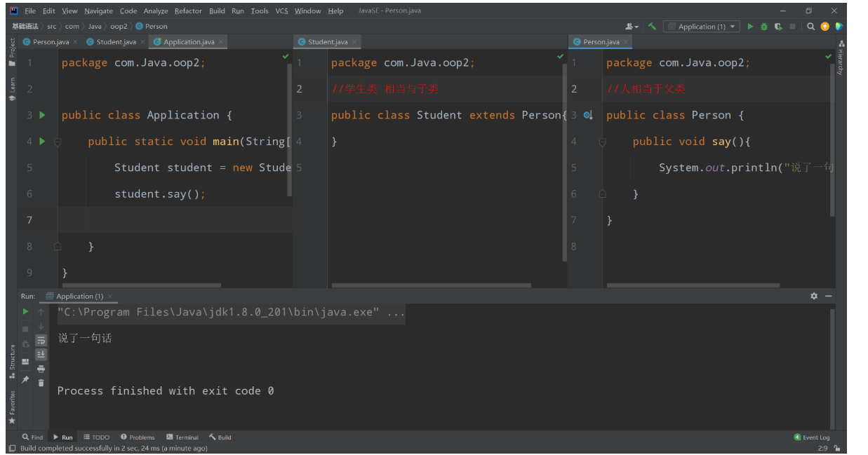The image size is (868, 455).
Task: Run Application class from line 3 gutter
Action: (x=42, y=115)
